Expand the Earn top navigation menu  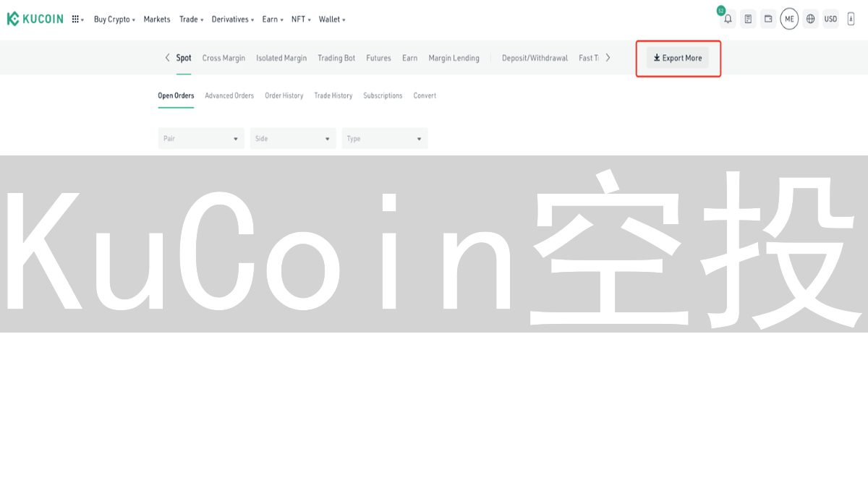273,20
